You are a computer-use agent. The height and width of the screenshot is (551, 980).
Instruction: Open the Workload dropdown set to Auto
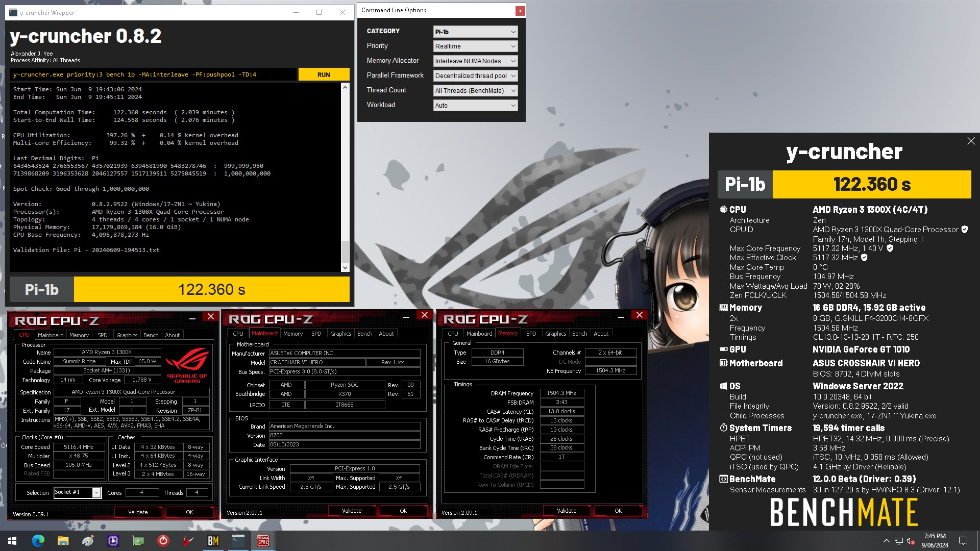click(475, 106)
